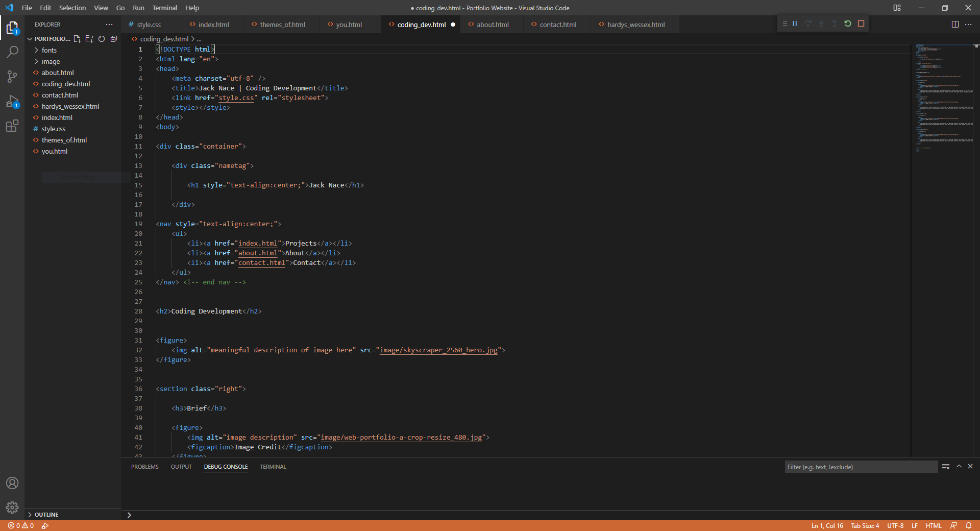Screen dimensions: 980x531
Task: Stop the debug session
Action: point(861,23)
